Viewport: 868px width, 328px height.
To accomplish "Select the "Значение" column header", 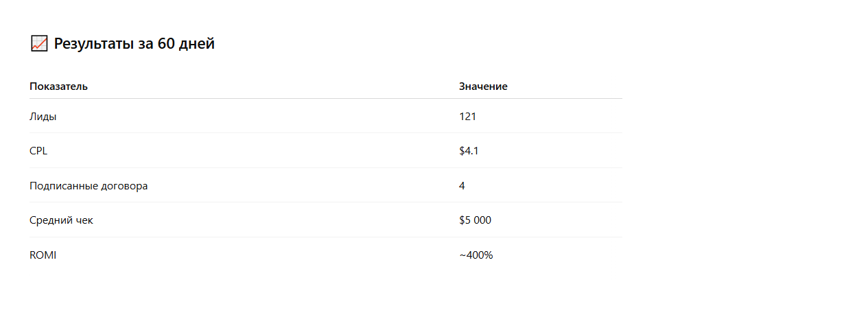I will (483, 86).
